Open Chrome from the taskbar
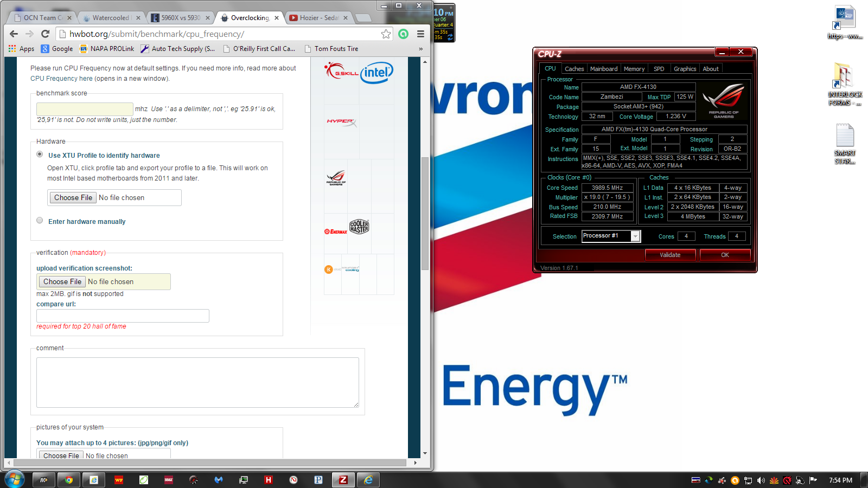Viewport: 868px width, 488px height. (x=69, y=480)
